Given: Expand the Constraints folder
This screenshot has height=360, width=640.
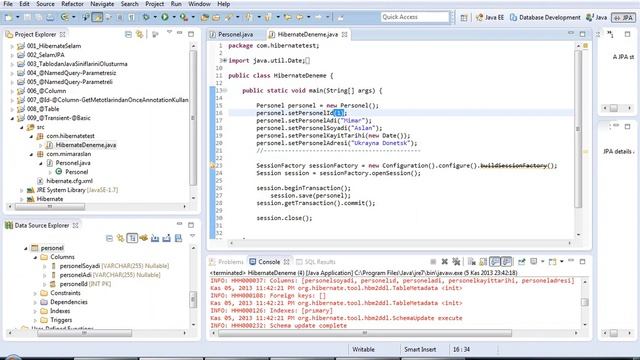Looking at the screenshot, I should point(36,293).
